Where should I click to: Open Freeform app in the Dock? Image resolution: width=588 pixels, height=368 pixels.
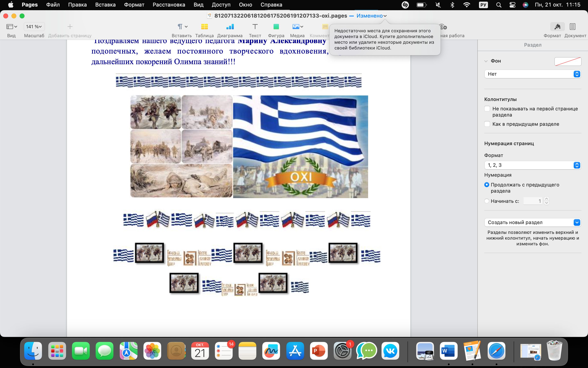pos(271,351)
